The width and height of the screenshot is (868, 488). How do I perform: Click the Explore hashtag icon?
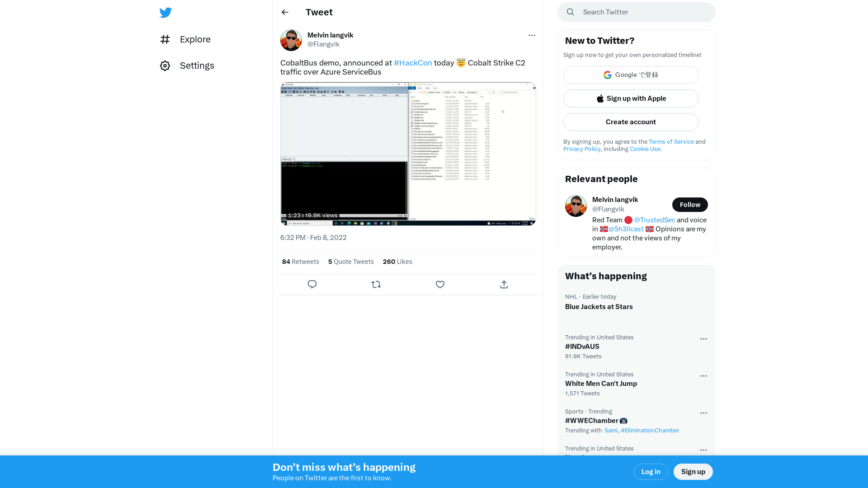tap(165, 39)
